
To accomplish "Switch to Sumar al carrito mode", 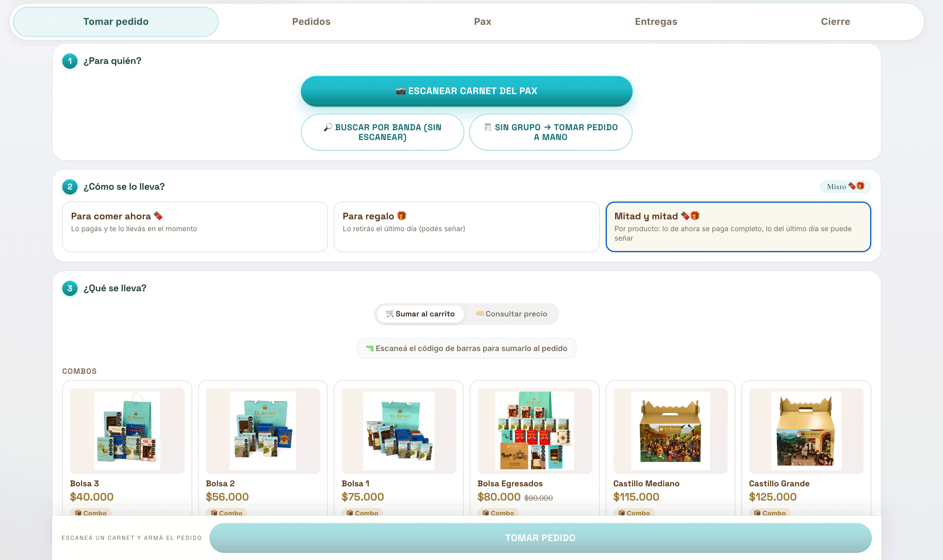I will pyautogui.click(x=420, y=314).
